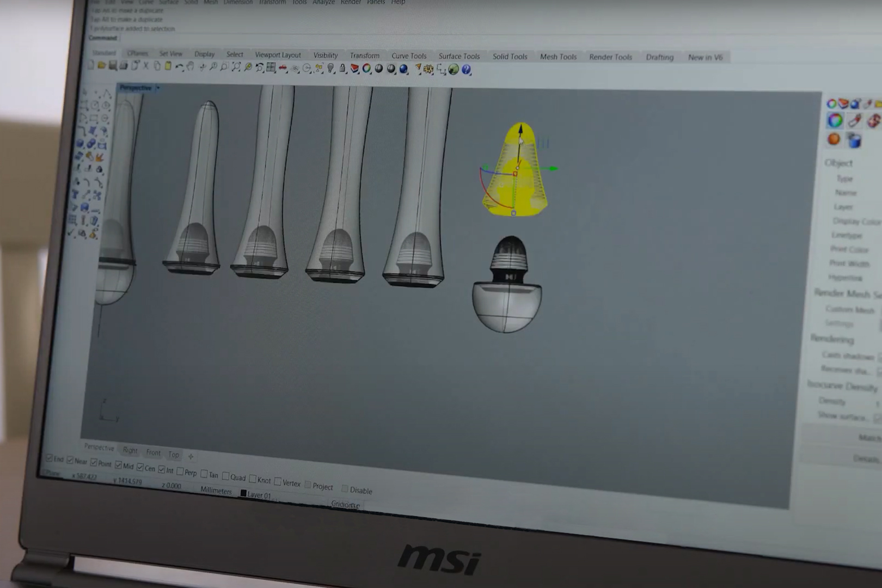
Task: Select the Pan hand tool
Action: [189, 66]
